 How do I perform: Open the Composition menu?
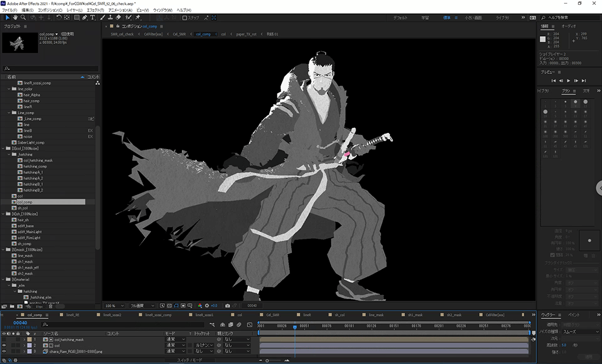click(x=50, y=10)
